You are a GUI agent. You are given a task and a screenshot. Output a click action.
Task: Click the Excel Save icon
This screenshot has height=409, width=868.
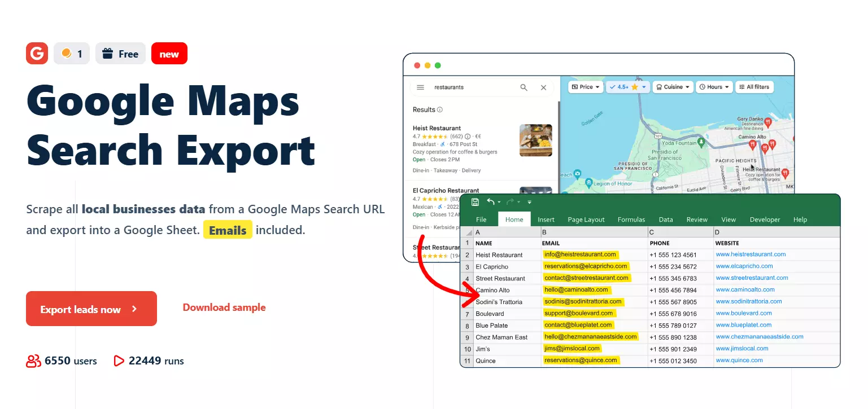475,202
